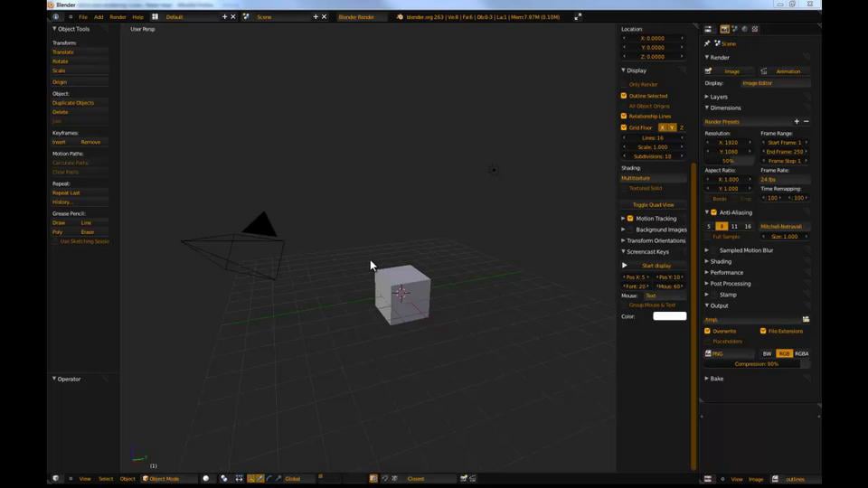868x488 pixels.
Task: Click the Animation render button
Action: point(785,71)
